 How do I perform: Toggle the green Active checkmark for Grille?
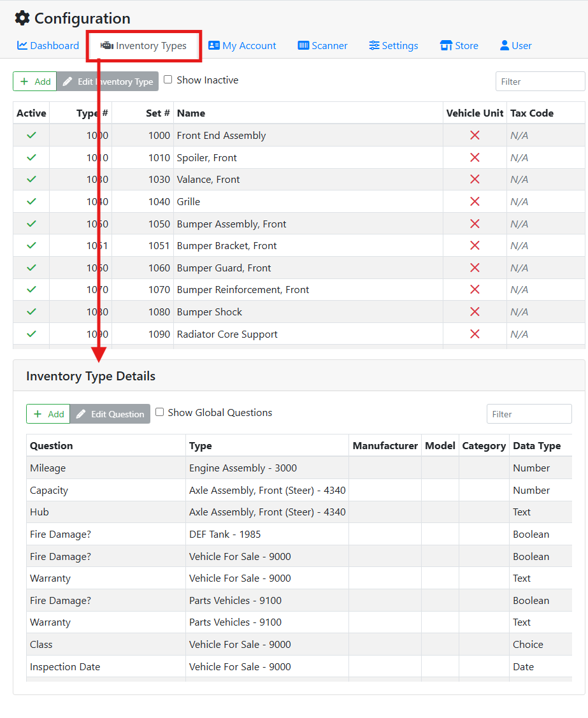point(31,201)
